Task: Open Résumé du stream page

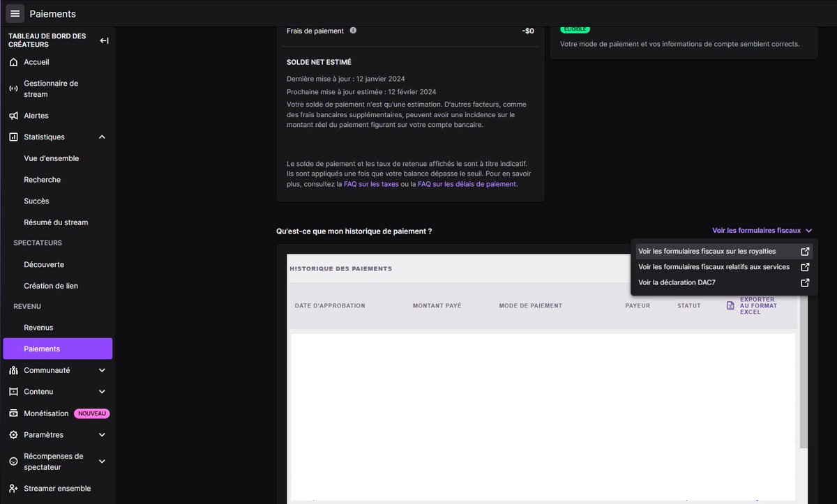Action: 57,222
